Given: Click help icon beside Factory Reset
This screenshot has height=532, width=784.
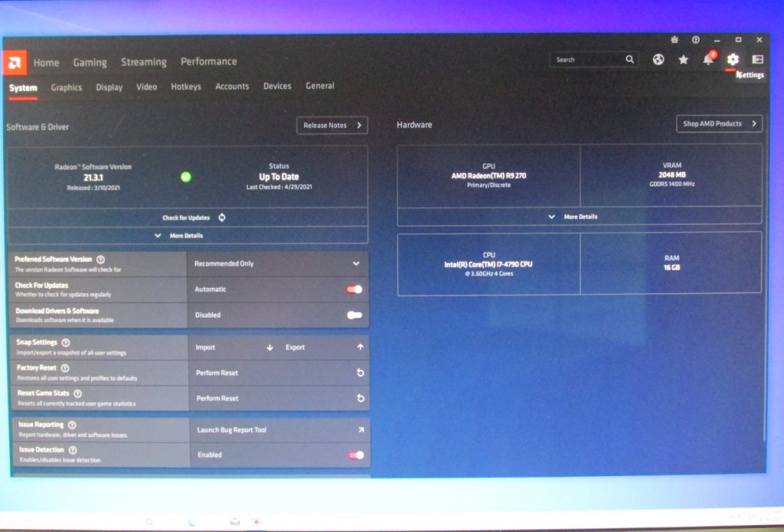Looking at the screenshot, I should (64, 368).
